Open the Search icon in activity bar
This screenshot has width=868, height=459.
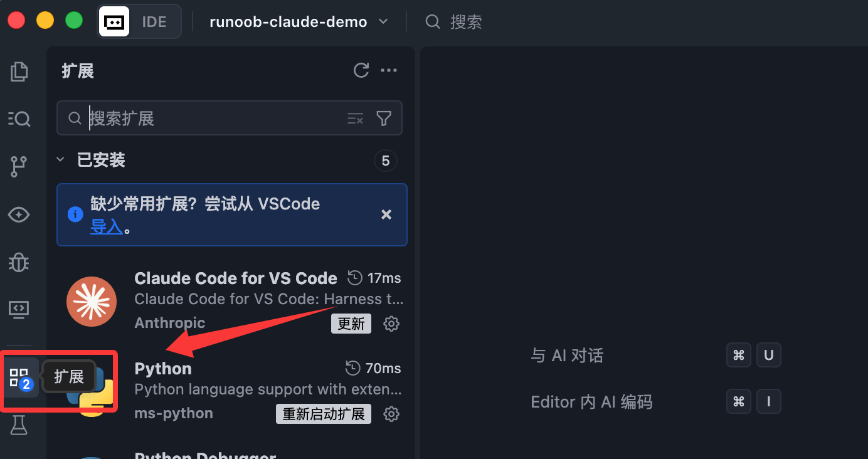pyautogui.click(x=19, y=119)
